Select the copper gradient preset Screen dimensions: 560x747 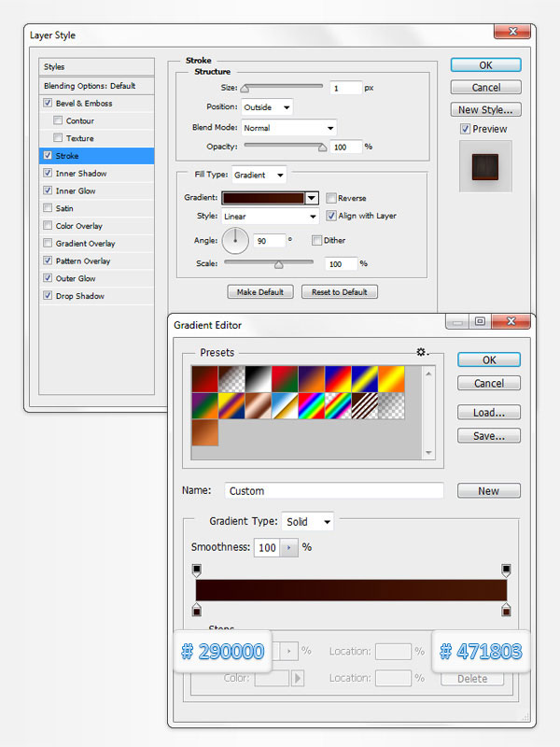(x=259, y=406)
